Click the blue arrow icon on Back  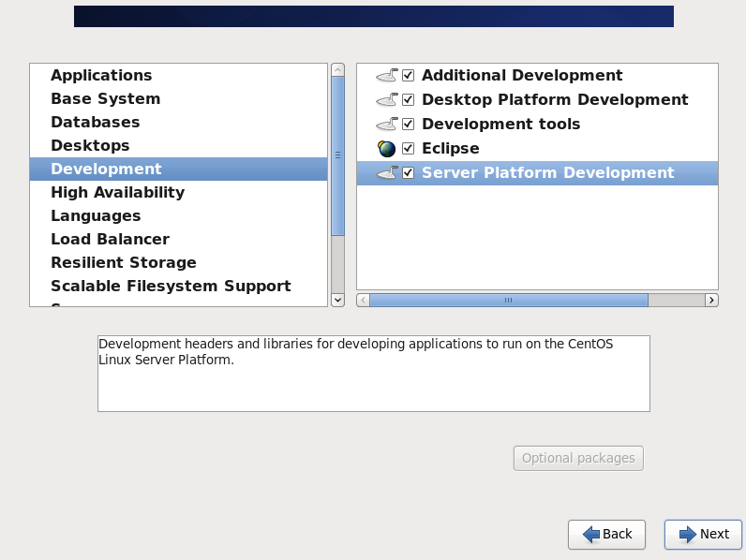591,534
